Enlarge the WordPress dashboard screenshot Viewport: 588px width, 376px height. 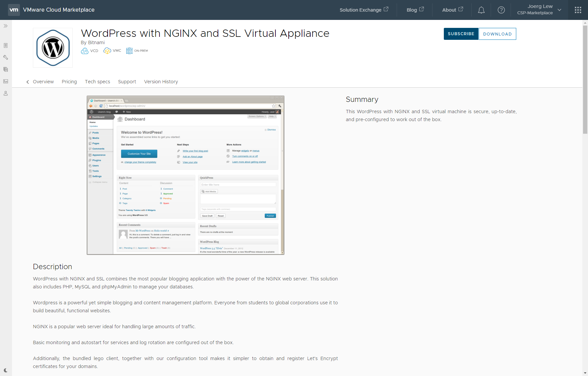click(x=185, y=175)
